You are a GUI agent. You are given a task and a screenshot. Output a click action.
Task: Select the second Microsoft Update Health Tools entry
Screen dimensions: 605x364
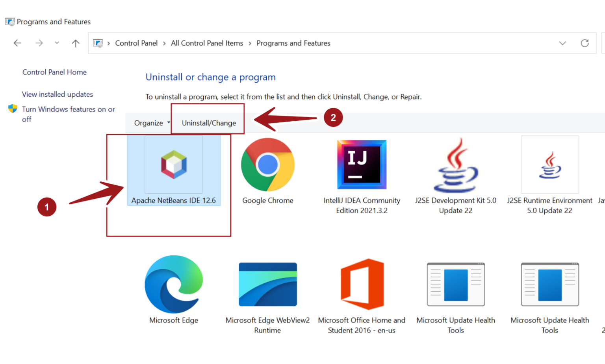pos(549,284)
